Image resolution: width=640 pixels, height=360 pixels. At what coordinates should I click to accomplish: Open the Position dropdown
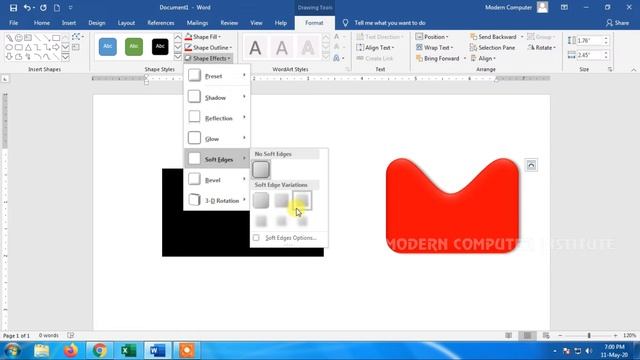click(x=432, y=37)
